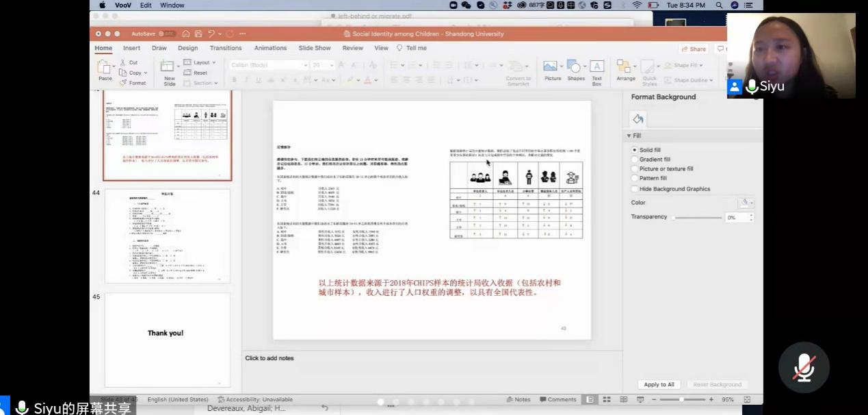Screen dimensions: 868x415
Task: Open the Transitions ribbon tab
Action: (x=226, y=48)
